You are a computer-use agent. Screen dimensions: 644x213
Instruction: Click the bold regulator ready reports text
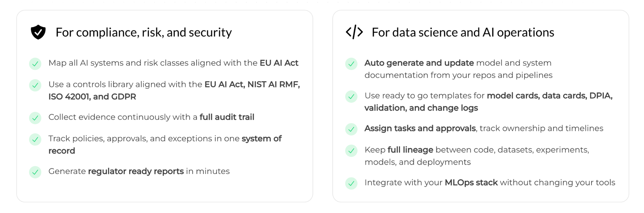[136, 171]
